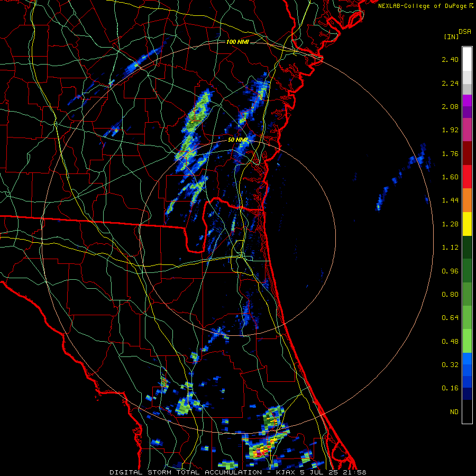Click the 1.60 legend value
The height and width of the screenshot is (476, 476).
click(x=450, y=177)
